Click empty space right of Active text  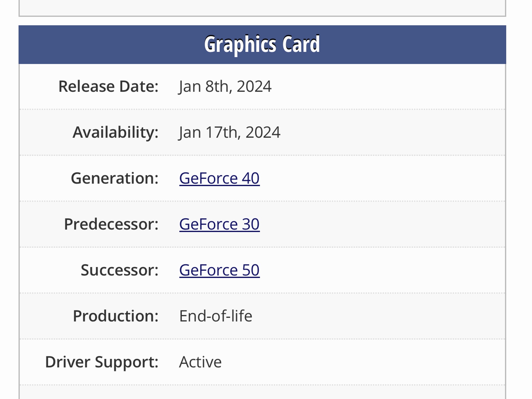pyautogui.click(x=363, y=362)
